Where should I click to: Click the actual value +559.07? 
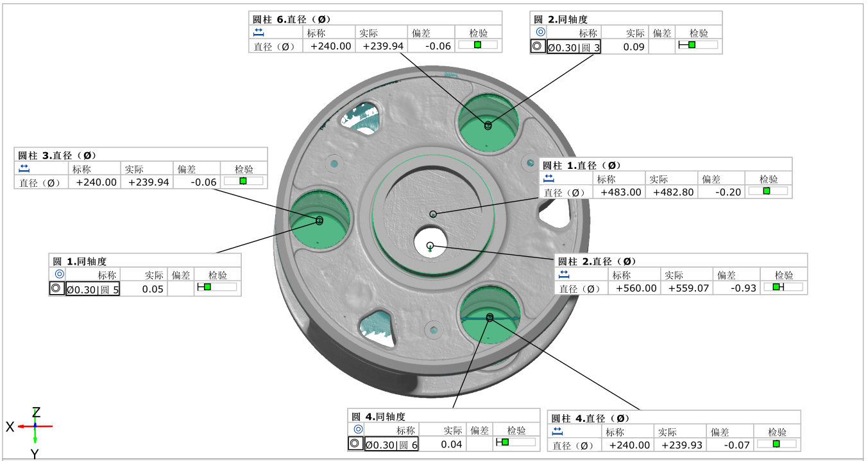(x=688, y=288)
